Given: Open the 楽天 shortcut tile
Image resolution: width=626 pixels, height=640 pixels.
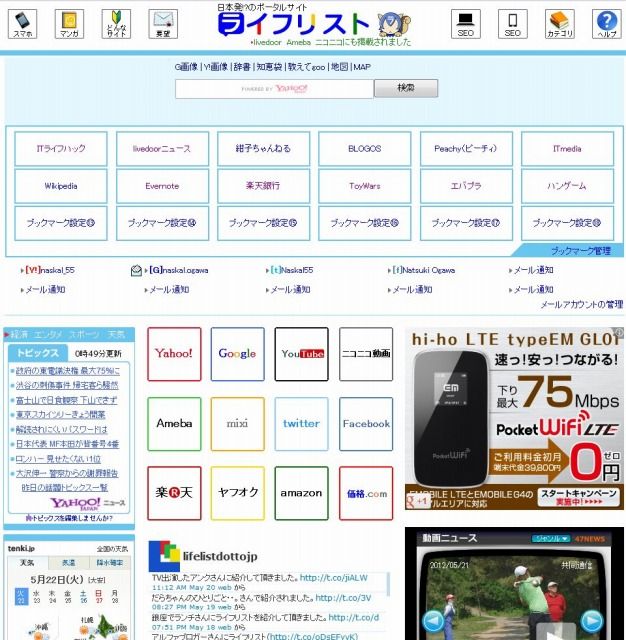Looking at the screenshot, I should coord(174,493).
